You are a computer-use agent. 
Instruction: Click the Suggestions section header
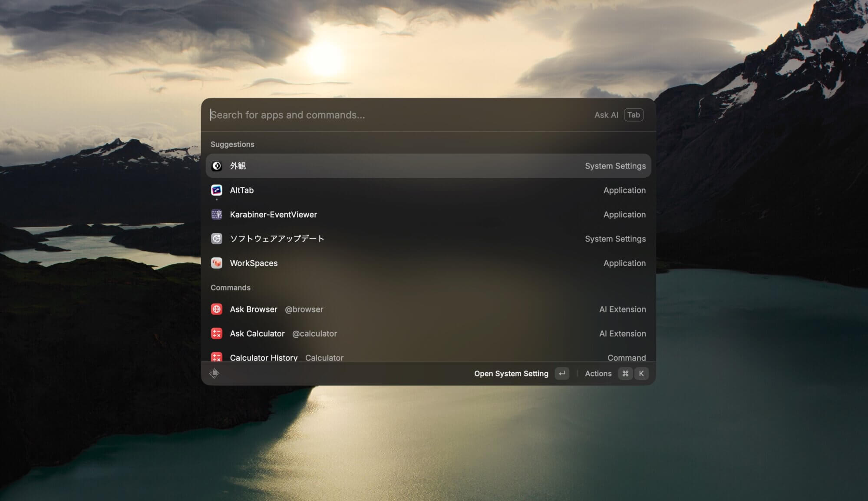[x=232, y=144]
